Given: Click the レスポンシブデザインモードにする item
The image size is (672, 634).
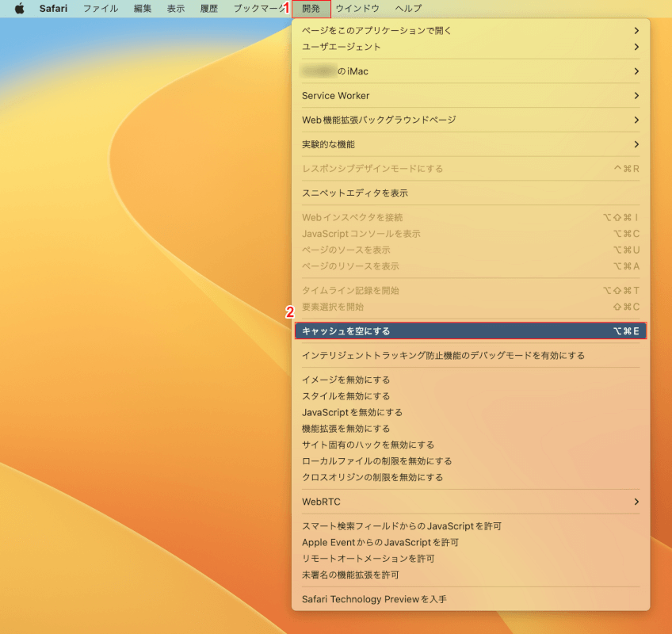Looking at the screenshot, I should coord(471,169).
